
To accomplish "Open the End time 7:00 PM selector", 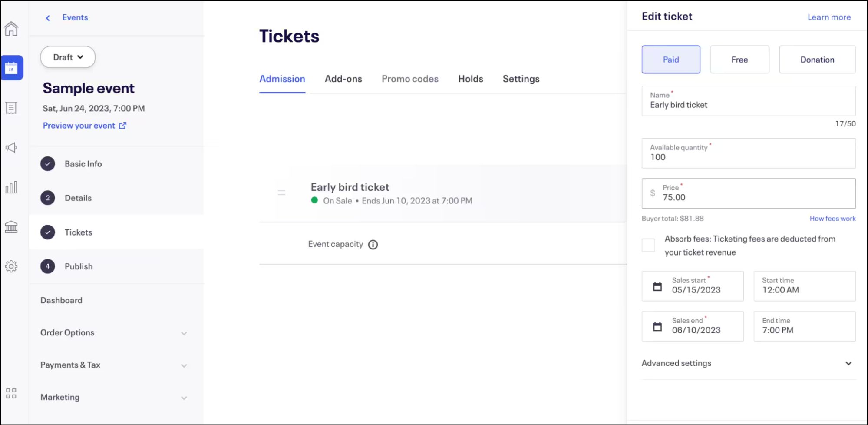I will pos(805,326).
